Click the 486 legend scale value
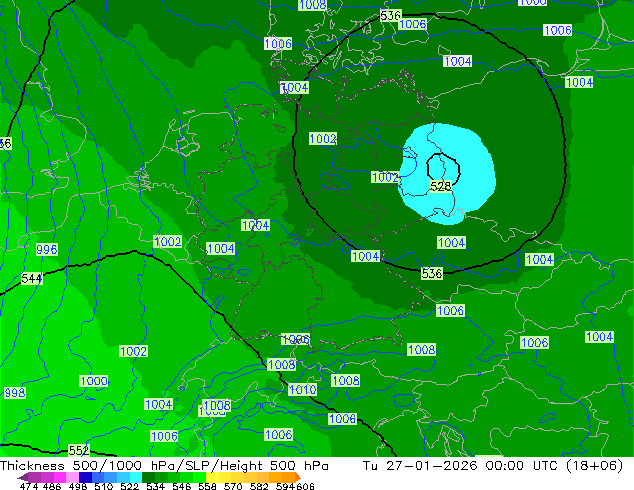634x490 pixels. (52, 486)
